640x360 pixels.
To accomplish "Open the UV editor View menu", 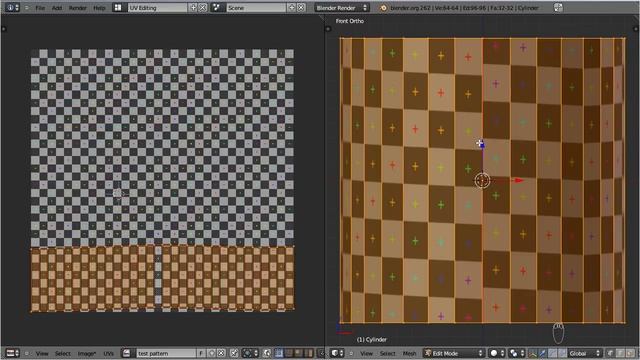I will (42, 353).
